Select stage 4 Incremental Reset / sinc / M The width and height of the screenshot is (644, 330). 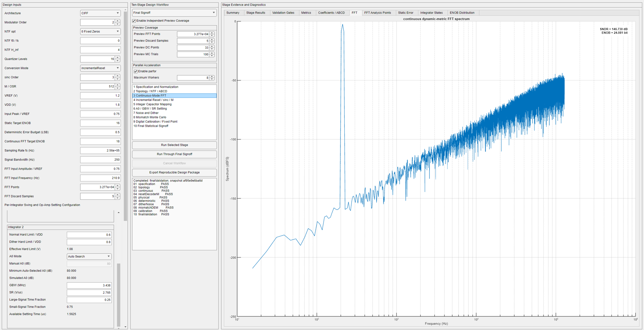click(x=174, y=100)
